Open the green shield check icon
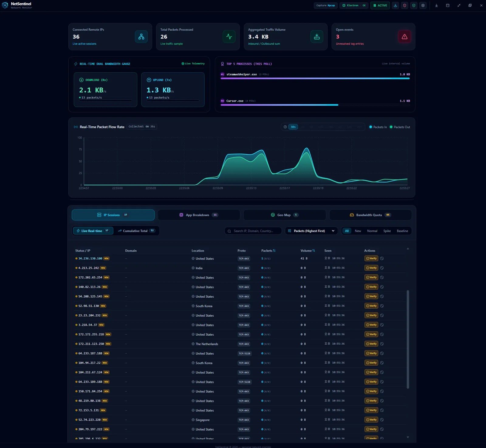 414,5
